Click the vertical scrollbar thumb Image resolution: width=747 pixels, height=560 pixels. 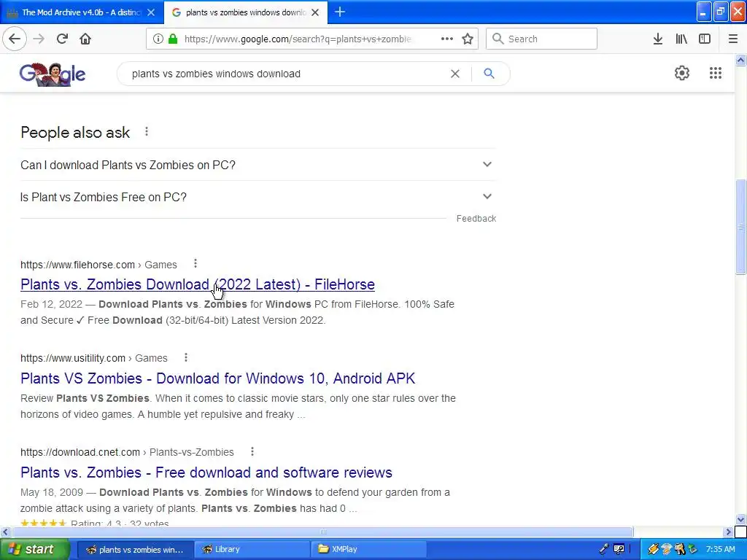(740, 226)
